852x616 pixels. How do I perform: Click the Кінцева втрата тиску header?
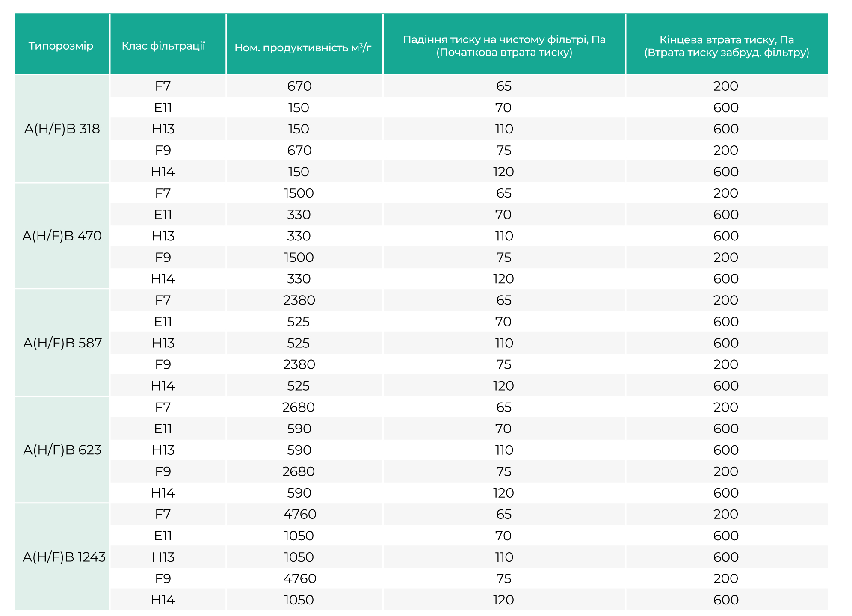click(x=727, y=44)
